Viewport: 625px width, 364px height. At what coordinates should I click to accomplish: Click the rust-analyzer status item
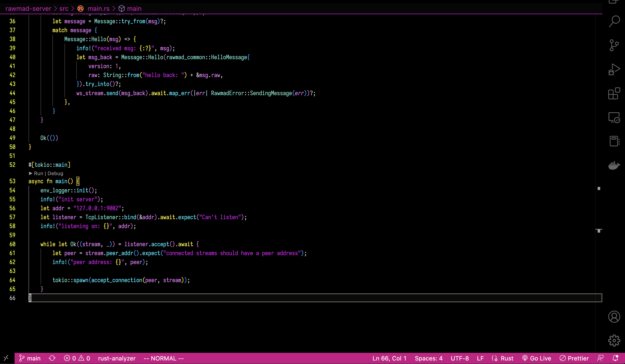117,358
